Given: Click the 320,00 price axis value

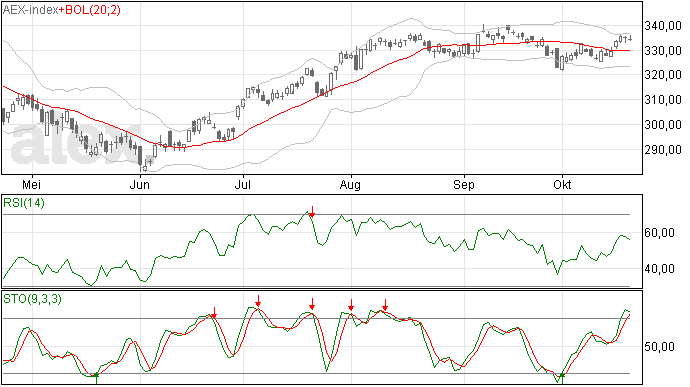Looking at the screenshot, I should 663,75.
